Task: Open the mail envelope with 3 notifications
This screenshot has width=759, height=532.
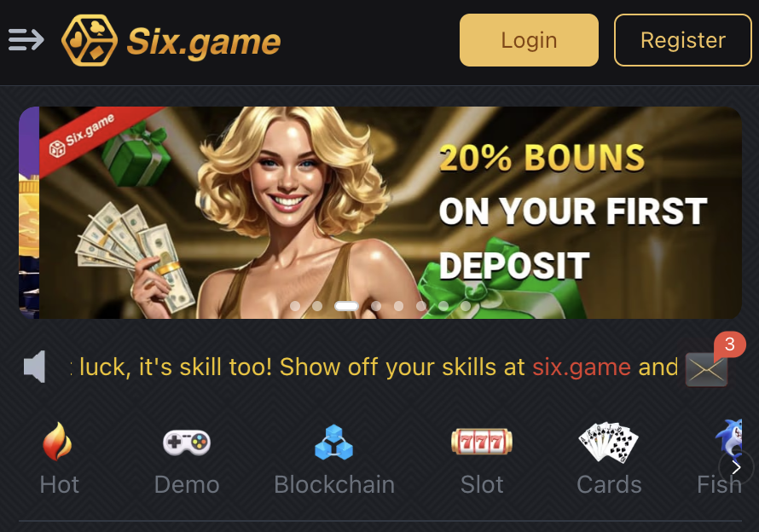Action: coord(707,370)
